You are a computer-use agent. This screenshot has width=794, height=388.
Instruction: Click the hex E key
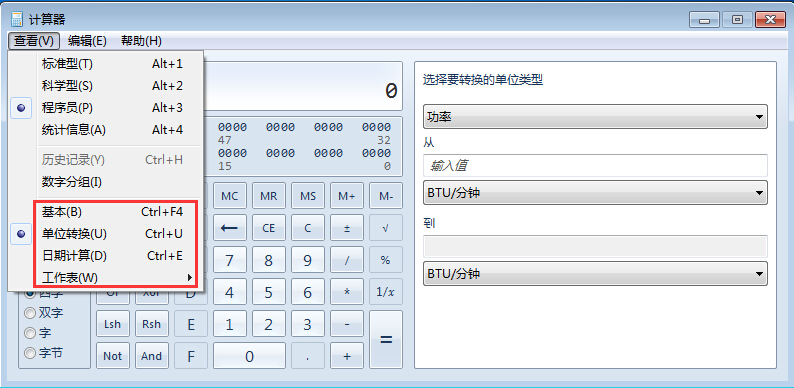pos(190,324)
